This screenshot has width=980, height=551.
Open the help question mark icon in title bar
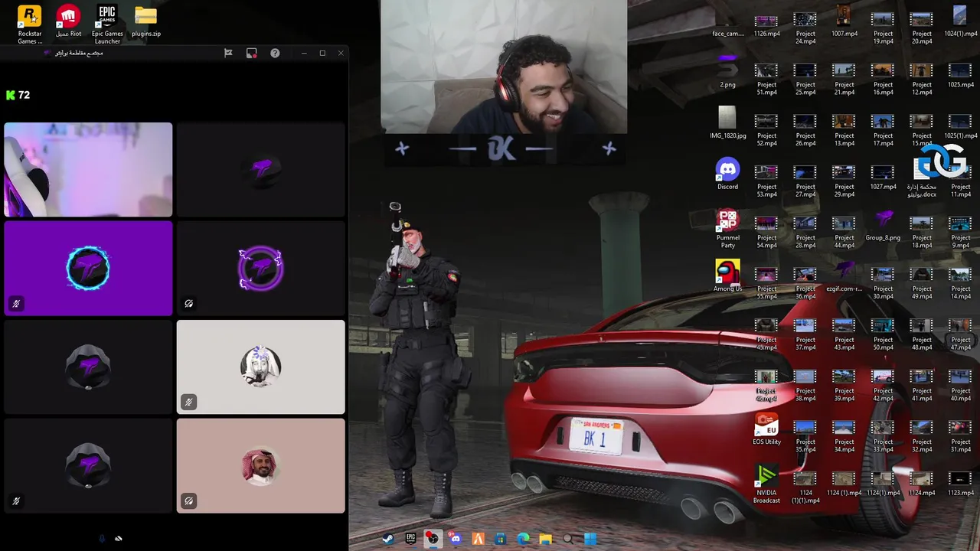[x=275, y=53]
